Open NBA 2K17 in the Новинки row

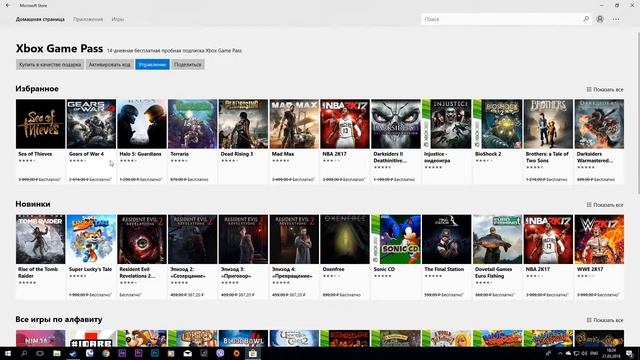pyautogui.click(x=548, y=257)
